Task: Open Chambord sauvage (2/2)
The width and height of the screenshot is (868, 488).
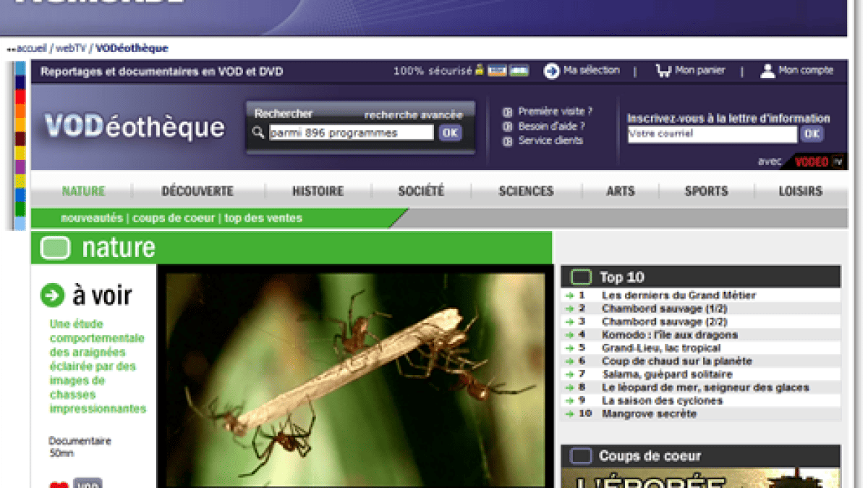Action: click(x=665, y=321)
